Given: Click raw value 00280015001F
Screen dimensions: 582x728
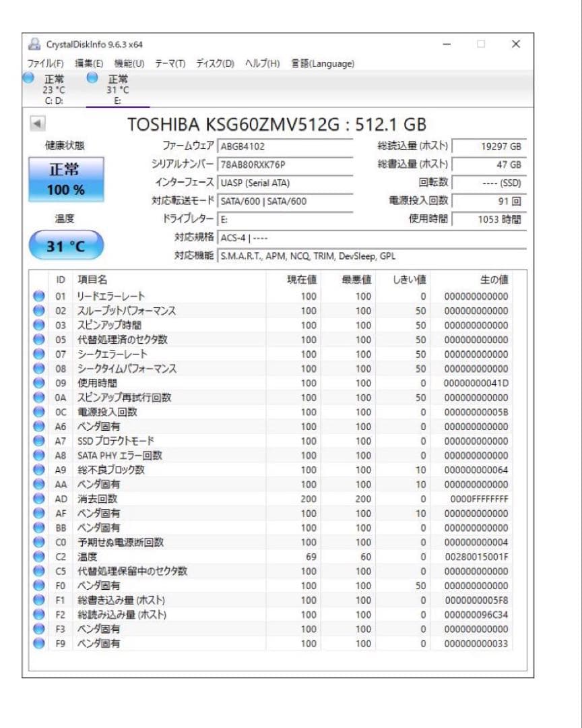Looking at the screenshot, I should point(476,557).
